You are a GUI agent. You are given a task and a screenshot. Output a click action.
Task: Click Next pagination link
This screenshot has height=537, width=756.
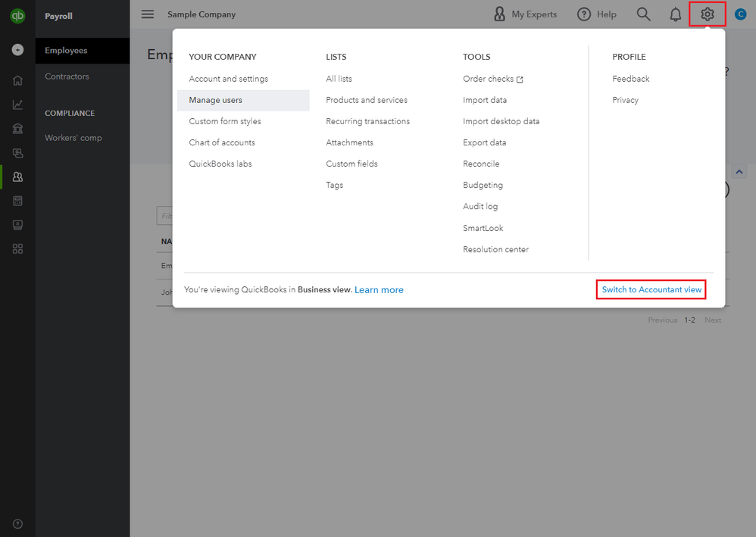coord(713,320)
